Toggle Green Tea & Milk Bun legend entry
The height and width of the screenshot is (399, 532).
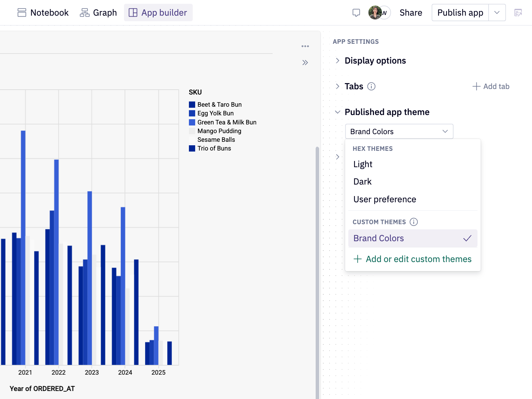226,122
